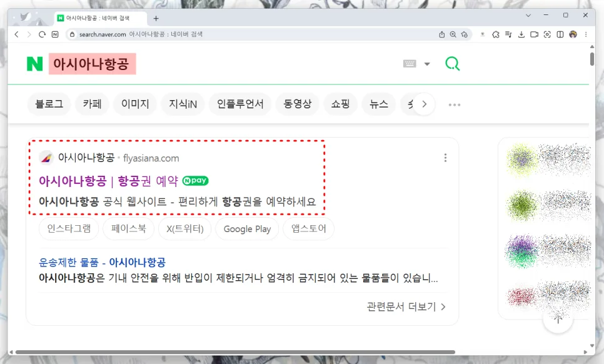Open the Naver home button in toolbar
604x364 pixels.
click(x=55, y=34)
